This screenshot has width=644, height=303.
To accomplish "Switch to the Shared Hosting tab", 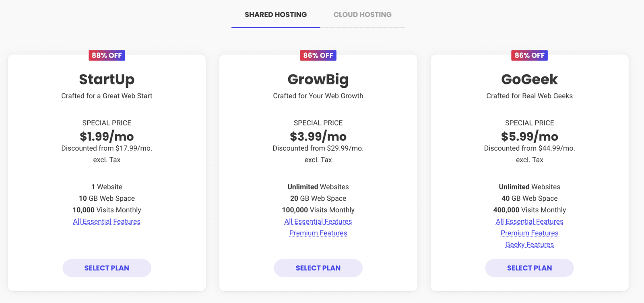I will click(x=276, y=15).
